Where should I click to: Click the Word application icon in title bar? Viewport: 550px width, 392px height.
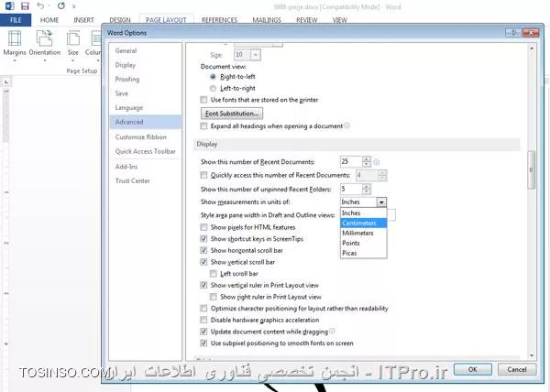point(9,6)
